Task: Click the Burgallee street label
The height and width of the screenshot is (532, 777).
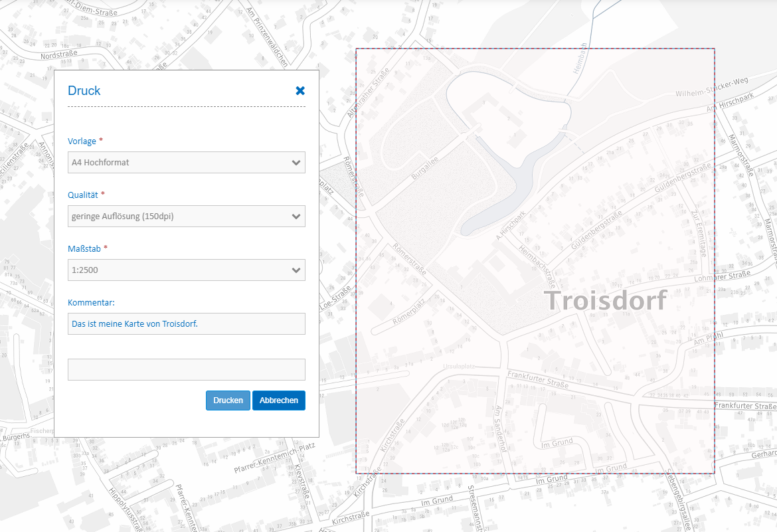Action: pyautogui.click(x=424, y=168)
